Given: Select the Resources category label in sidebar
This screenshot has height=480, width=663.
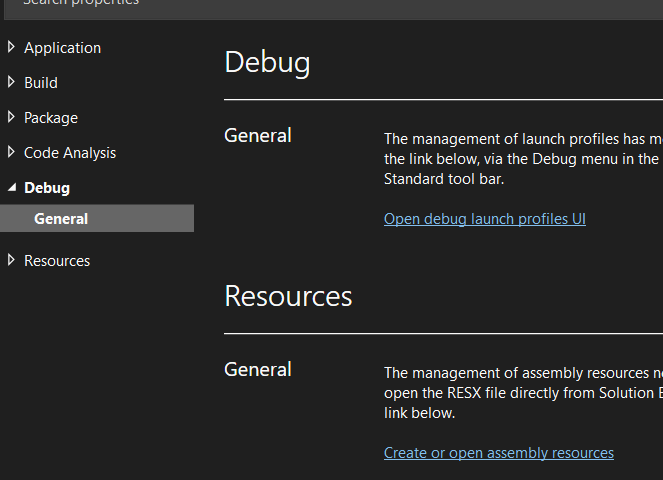Looking at the screenshot, I should click(57, 261).
